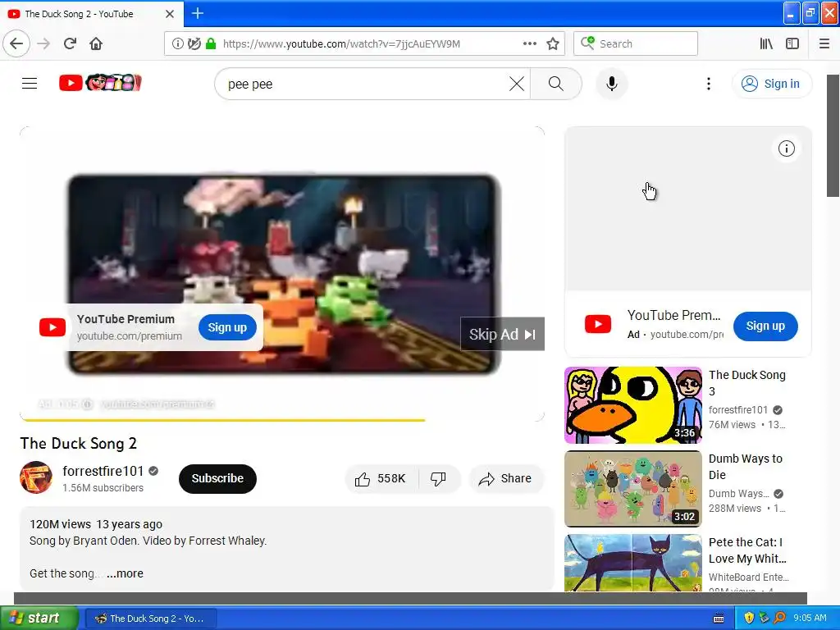Clear the YouTube search text with X
840x630 pixels.
coord(517,84)
